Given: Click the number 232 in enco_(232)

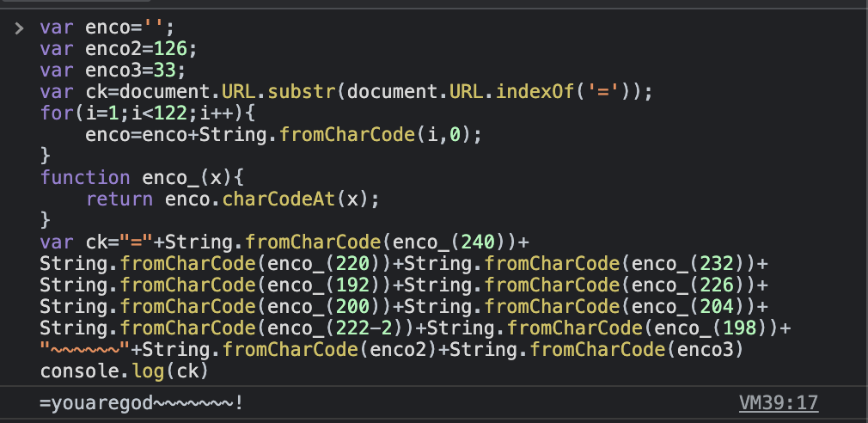Looking at the screenshot, I should (x=717, y=264).
